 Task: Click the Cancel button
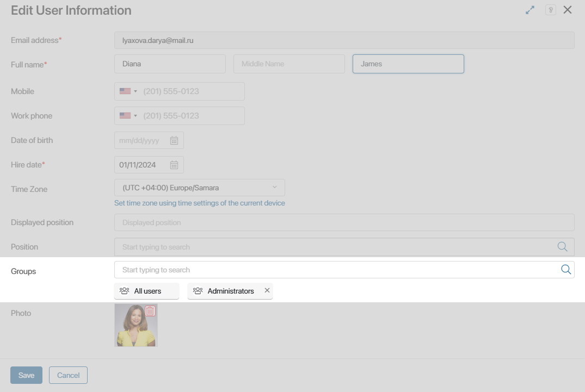click(x=68, y=375)
